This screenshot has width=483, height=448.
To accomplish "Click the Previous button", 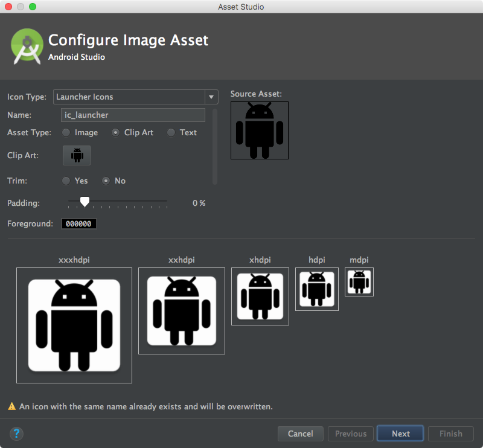I will click(x=351, y=434).
